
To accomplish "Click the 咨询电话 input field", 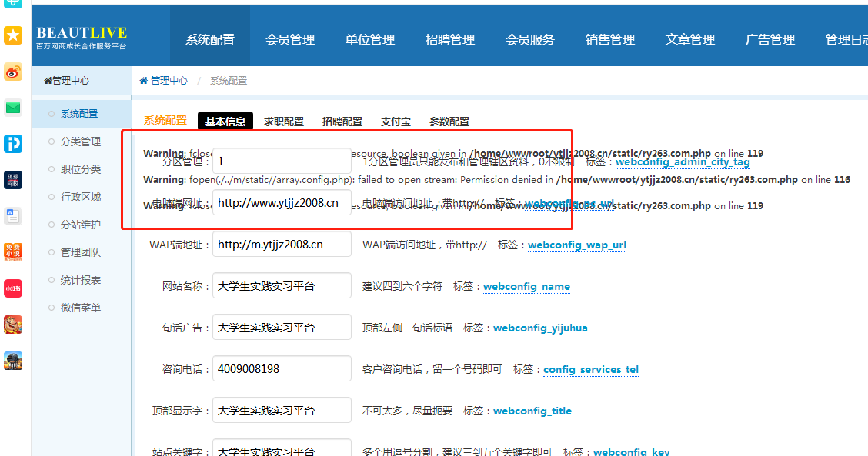I will coord(281,368).
